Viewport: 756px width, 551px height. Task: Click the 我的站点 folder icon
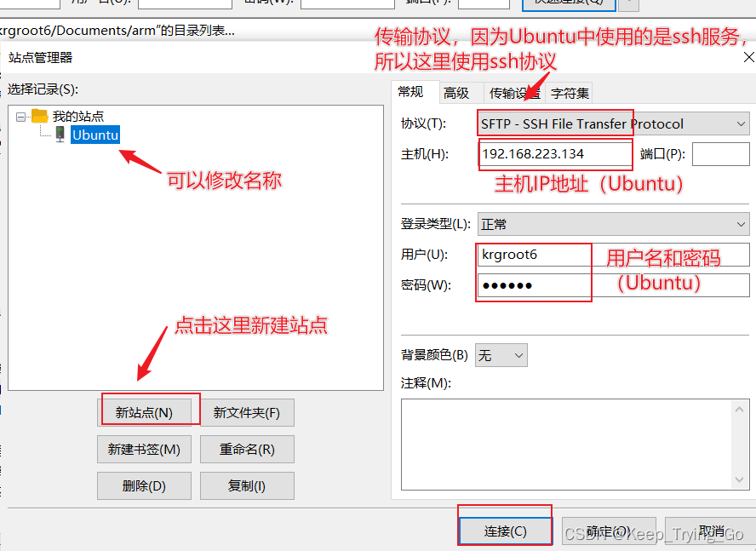point(40,116)
